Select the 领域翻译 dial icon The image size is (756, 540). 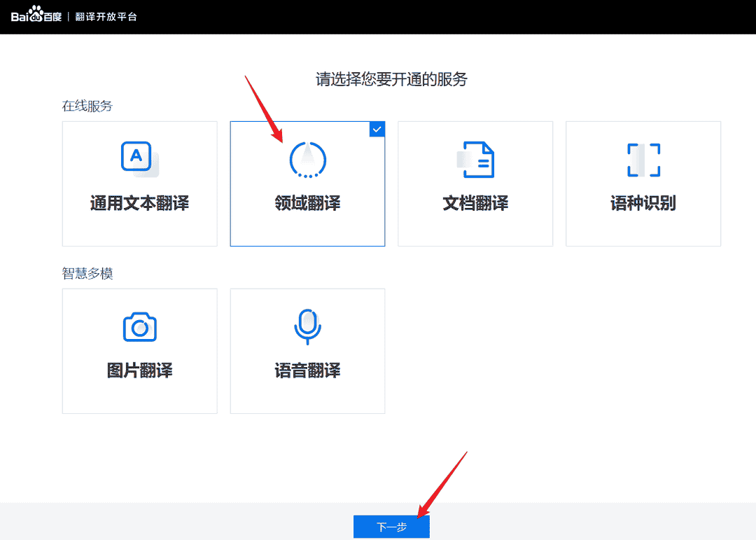click(x=307, y=160)
